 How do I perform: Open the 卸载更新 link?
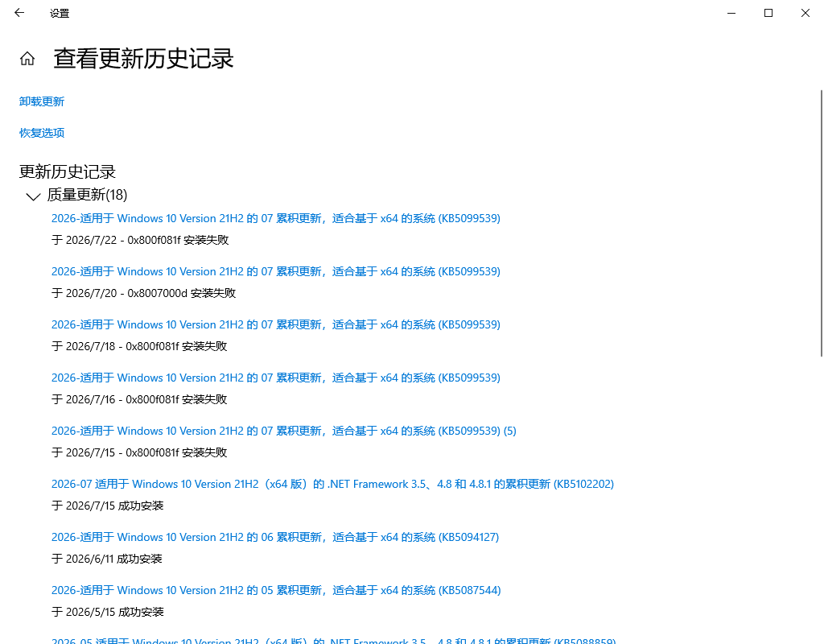42,101
